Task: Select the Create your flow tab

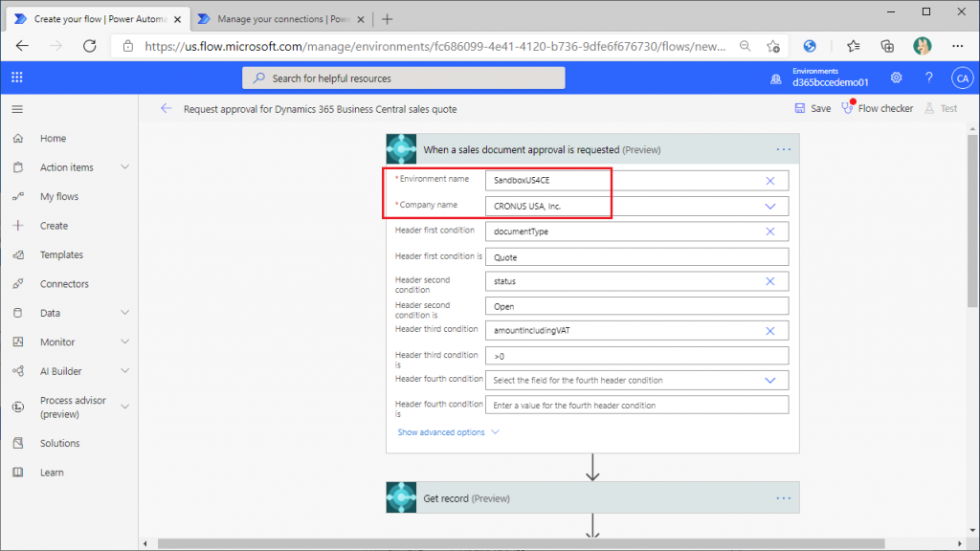Action: tap(100, 19)
